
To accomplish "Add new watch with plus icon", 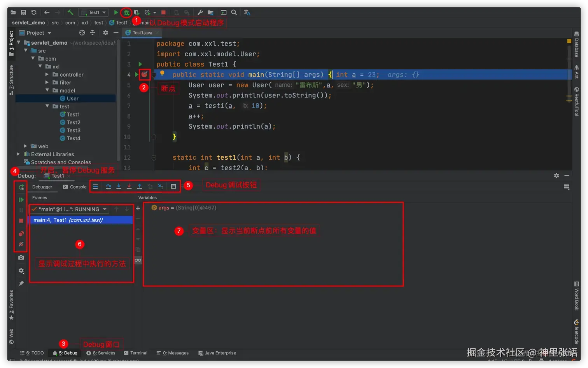I will tap(138, 208).
